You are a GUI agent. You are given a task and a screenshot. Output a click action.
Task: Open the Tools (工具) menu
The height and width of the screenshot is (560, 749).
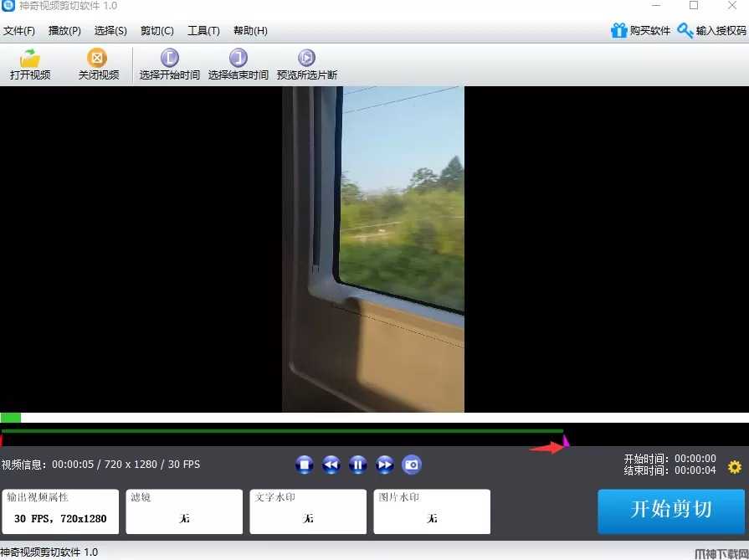click(x=203, y=31)
